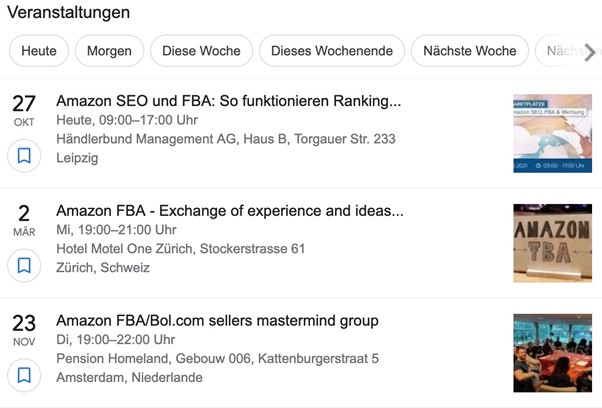Viewport: 602px width, 408px height.
Task: Click the 27 OKT date label
Action: click(x=23, y=110)
